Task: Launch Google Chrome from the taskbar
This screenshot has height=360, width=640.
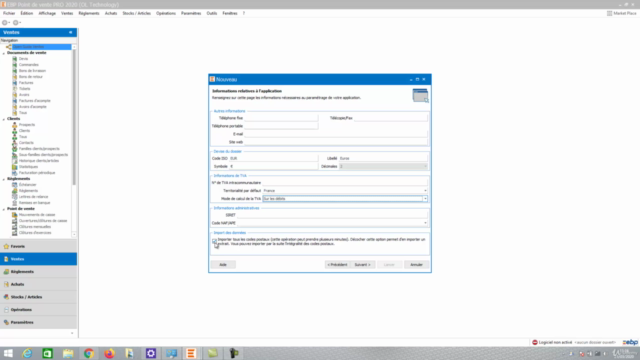Action: (89, 353)
